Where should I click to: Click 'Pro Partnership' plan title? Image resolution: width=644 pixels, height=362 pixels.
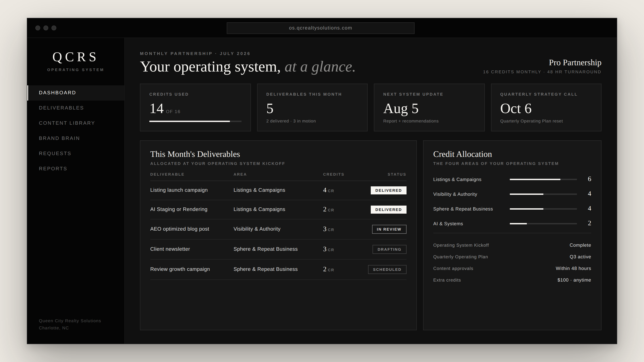[575, 63]
